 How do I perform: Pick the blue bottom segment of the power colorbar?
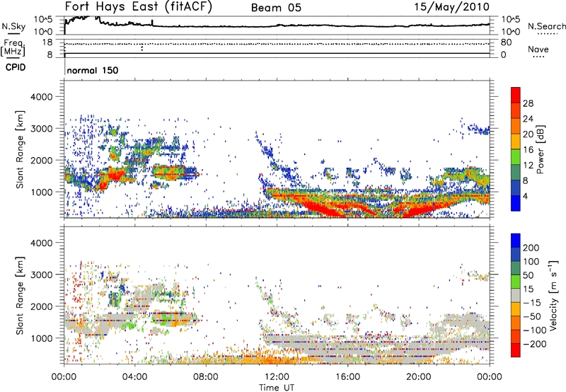click(x=516, y=203)
